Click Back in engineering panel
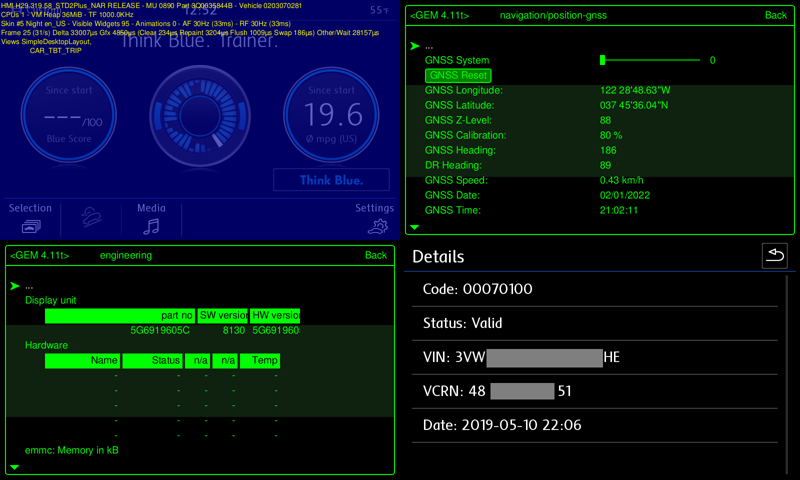 376,255
